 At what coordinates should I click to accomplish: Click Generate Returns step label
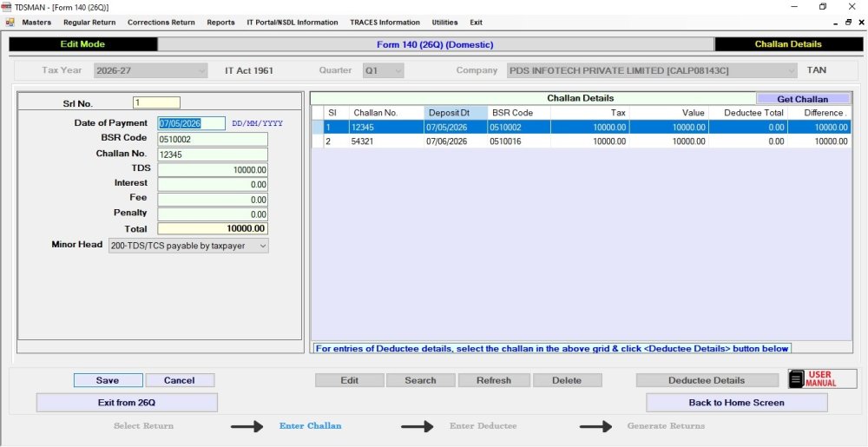click(x=666, y=426)
